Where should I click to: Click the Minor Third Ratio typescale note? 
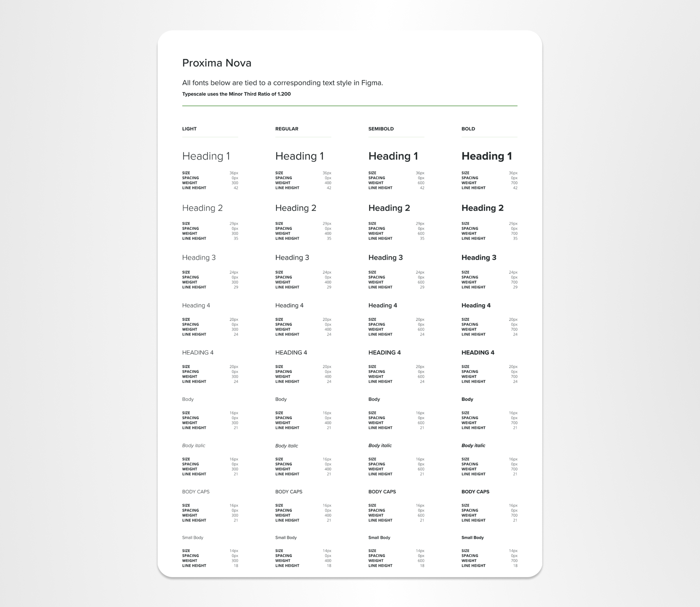click(x=236, y=94)
